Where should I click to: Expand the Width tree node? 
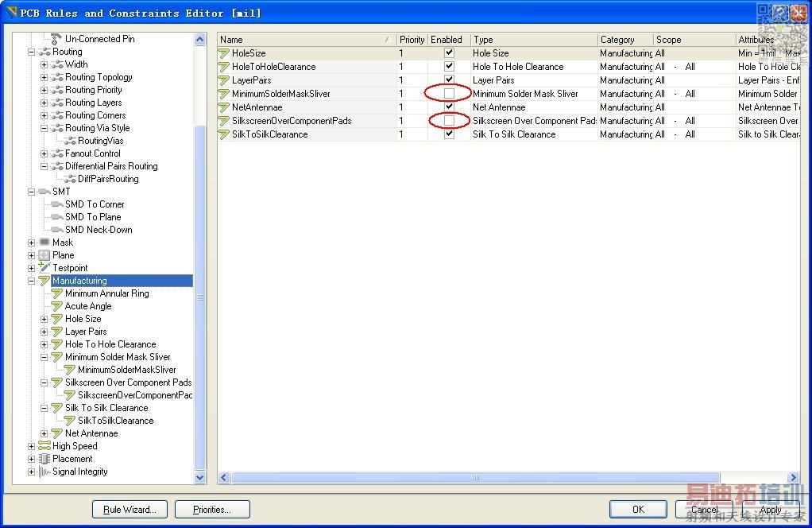(x=44, y=64)
